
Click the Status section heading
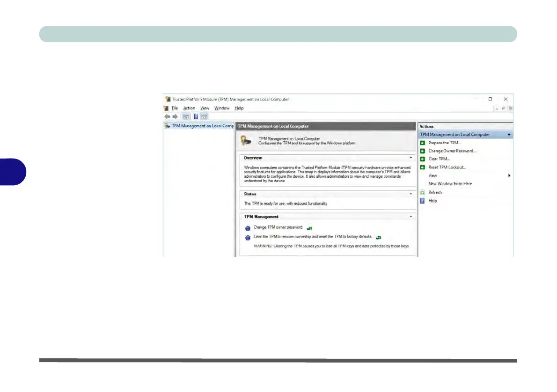coord(250,194)
